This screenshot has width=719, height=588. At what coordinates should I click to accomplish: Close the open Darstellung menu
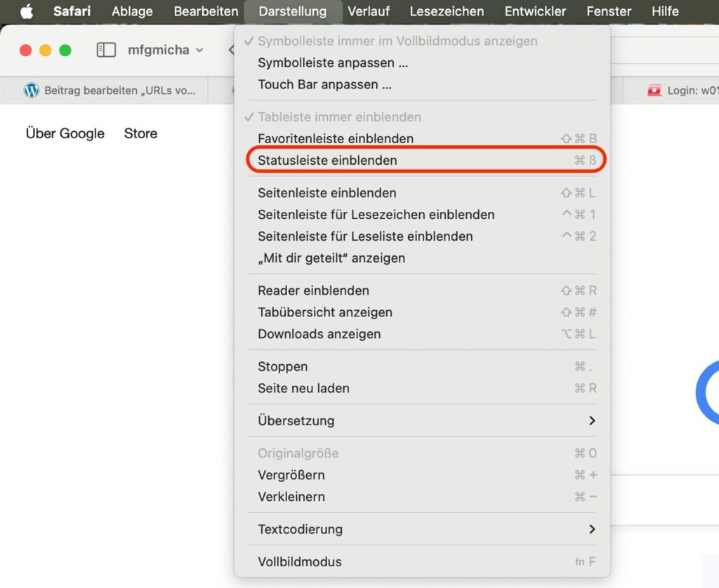(293, 11)
